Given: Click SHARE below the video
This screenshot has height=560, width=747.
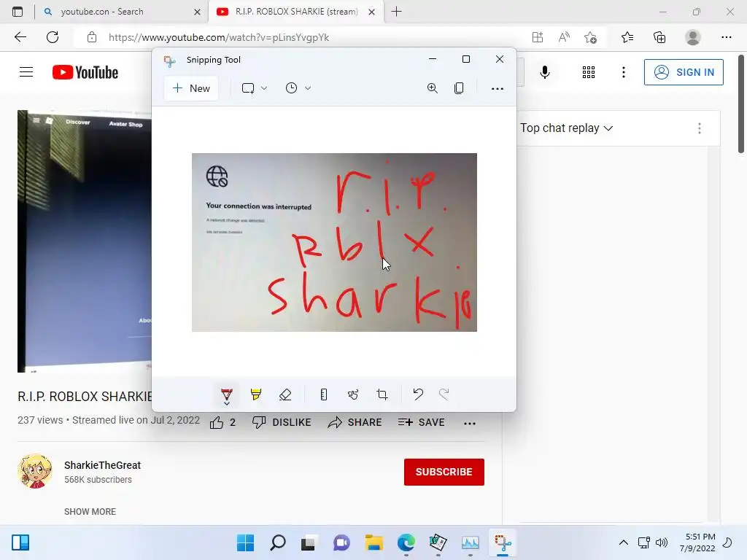Looking at the screenshot, I should click(x=355, y=422).
